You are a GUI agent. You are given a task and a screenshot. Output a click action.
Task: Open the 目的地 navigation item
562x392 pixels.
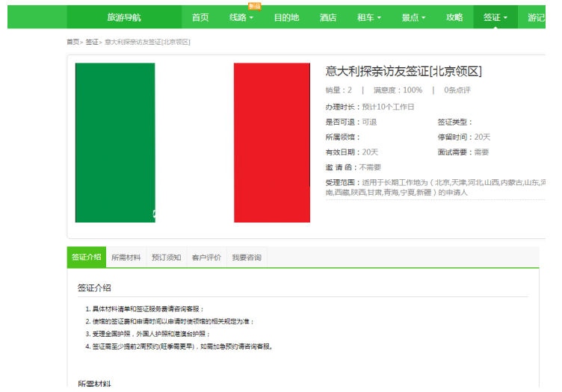click(285, 17)
